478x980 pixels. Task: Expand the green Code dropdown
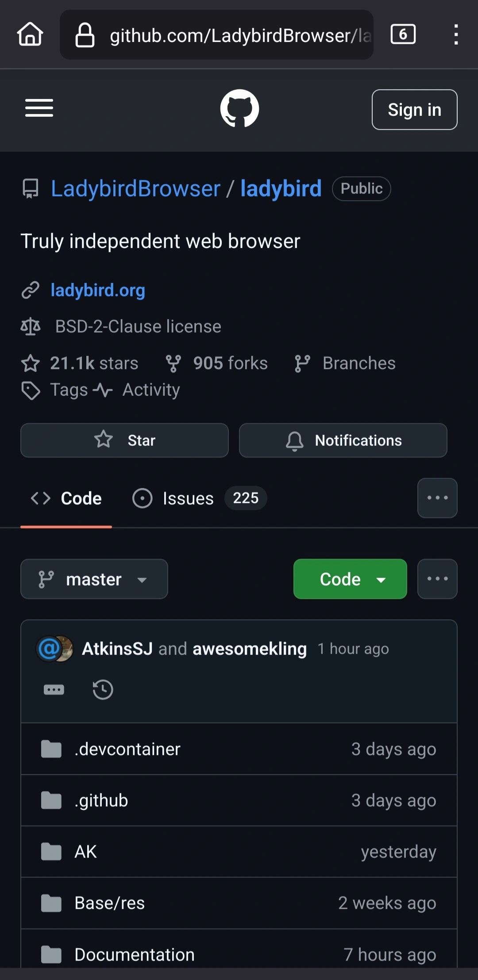(350, 579)
